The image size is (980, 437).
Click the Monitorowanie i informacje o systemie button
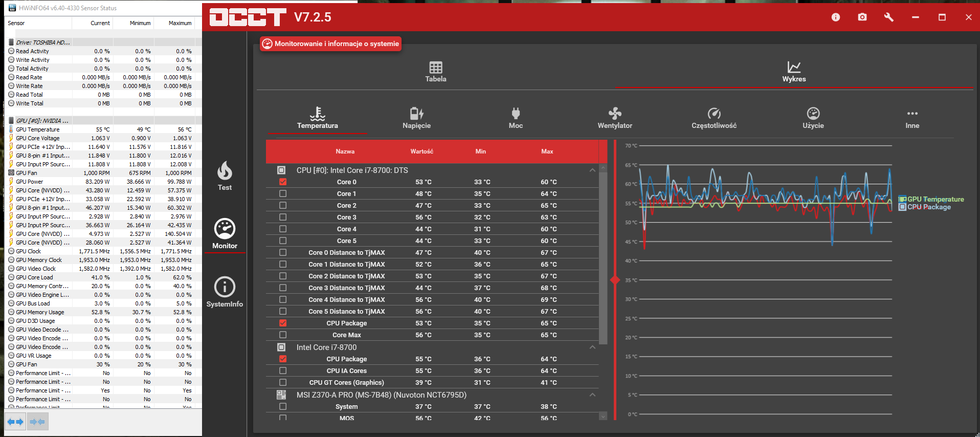point(331,44)
